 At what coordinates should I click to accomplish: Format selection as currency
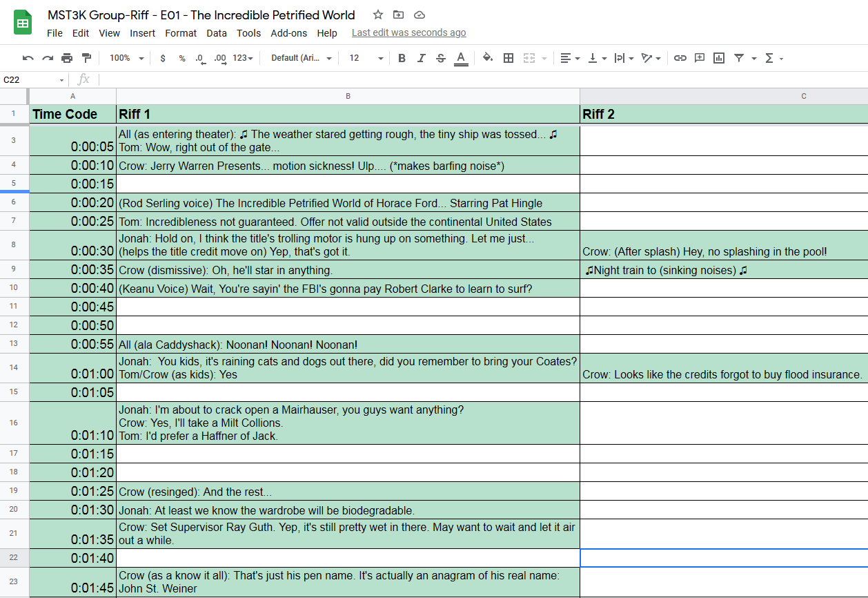tap(163, 58)
